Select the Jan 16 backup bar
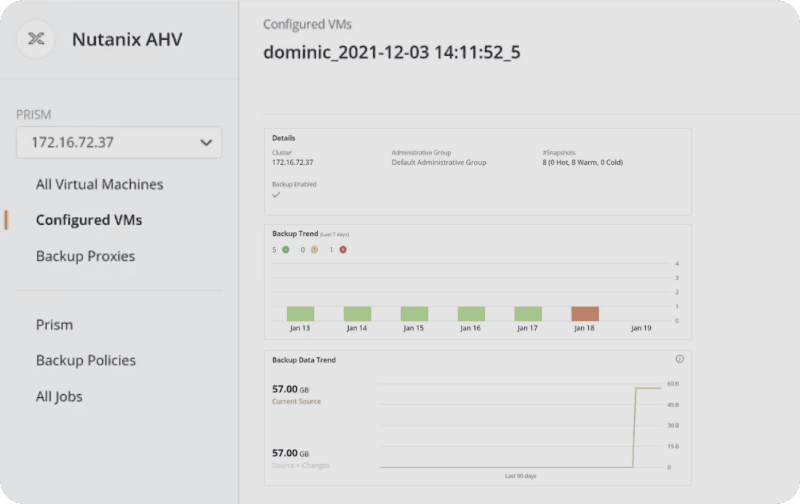Viewport: 800px width, 504px height. [x=471, y=313]
